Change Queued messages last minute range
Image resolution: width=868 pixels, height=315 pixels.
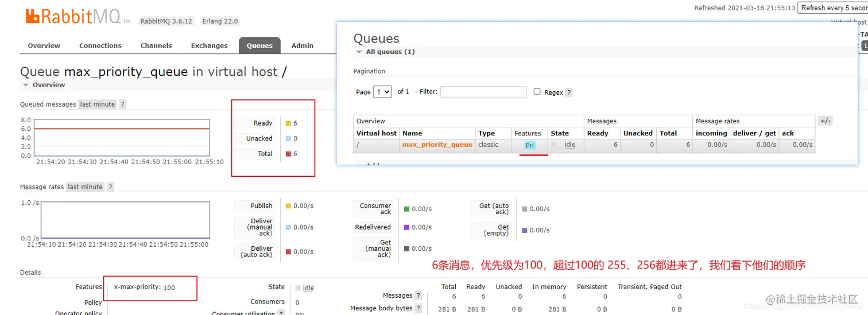pos(98,104)
